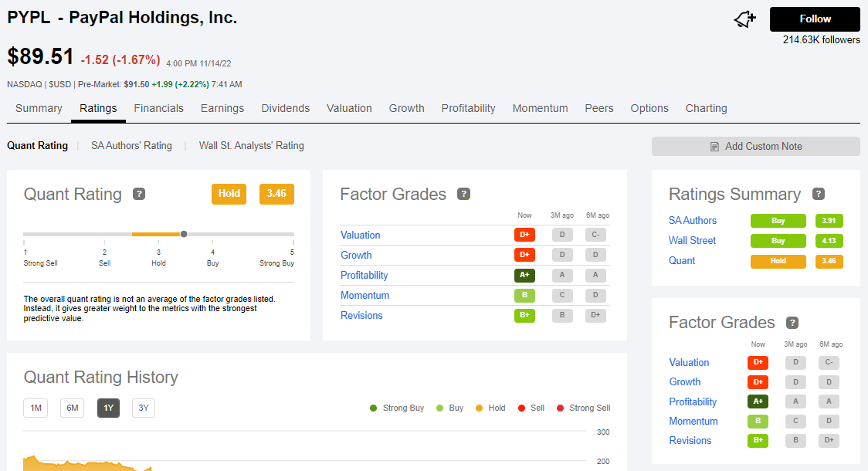
Task: Switch to the Growth tab
Action: pyautogui.click(x=406, y=108)
